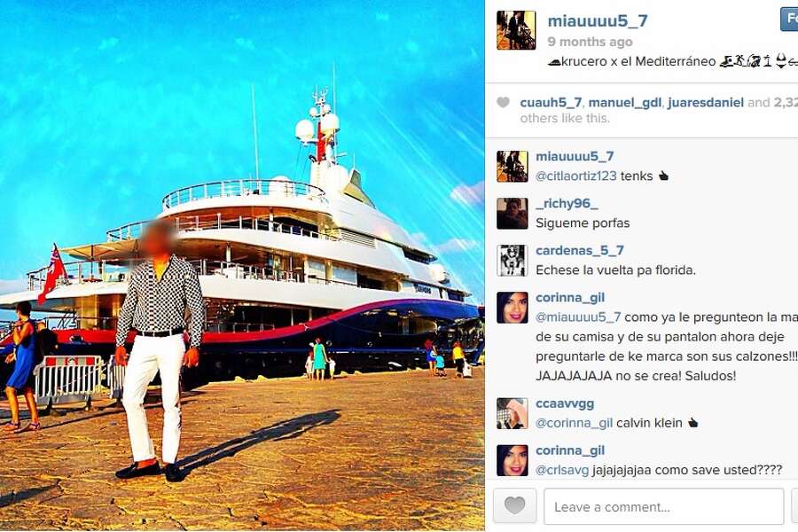Click the cardenas_5_7 username link

point(580,250)
